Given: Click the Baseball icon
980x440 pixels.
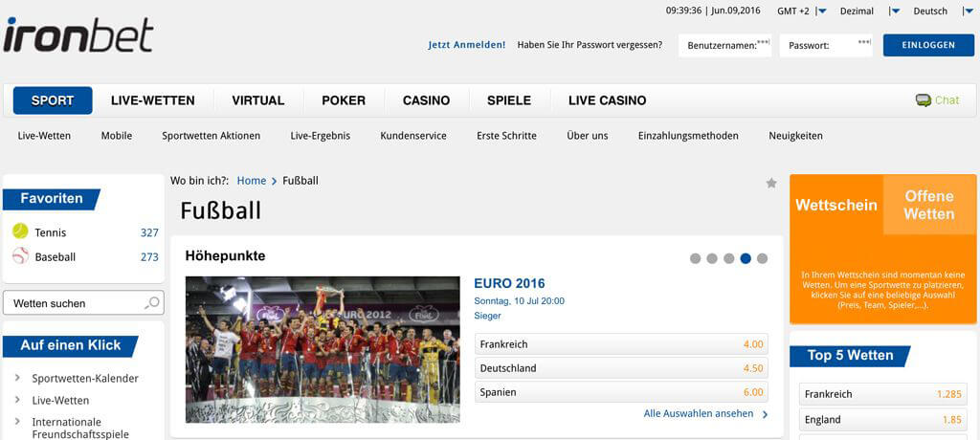Looking at the screenshot, I should click(20, 255).
